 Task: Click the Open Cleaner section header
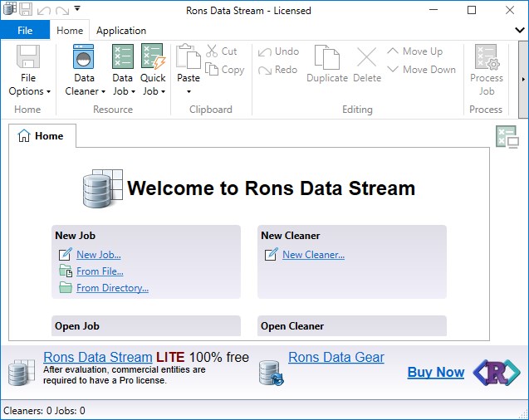tap(352, 326)
